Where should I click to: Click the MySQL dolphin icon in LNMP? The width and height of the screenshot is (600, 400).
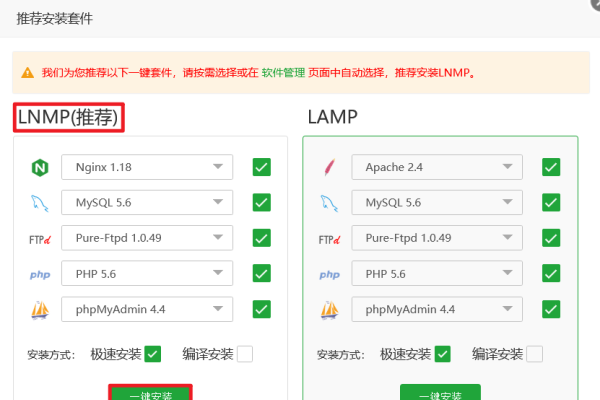point(40,203)
